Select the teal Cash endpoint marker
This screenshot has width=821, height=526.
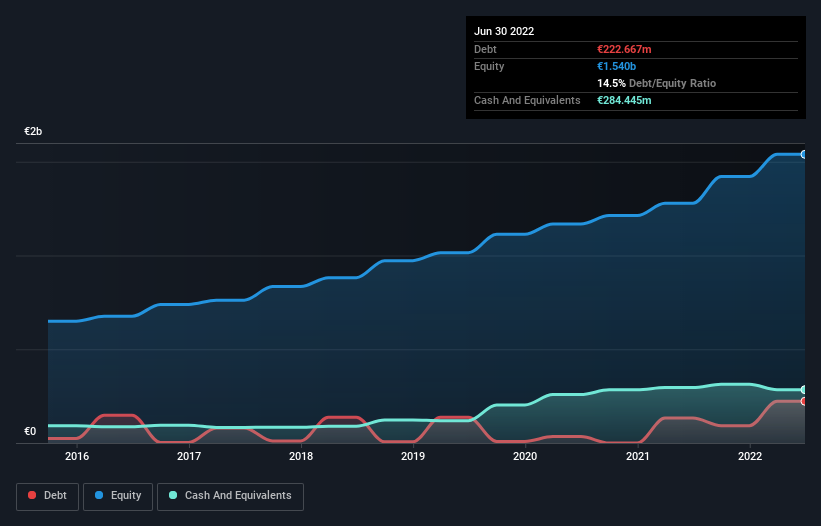click(x=804, y=390)
